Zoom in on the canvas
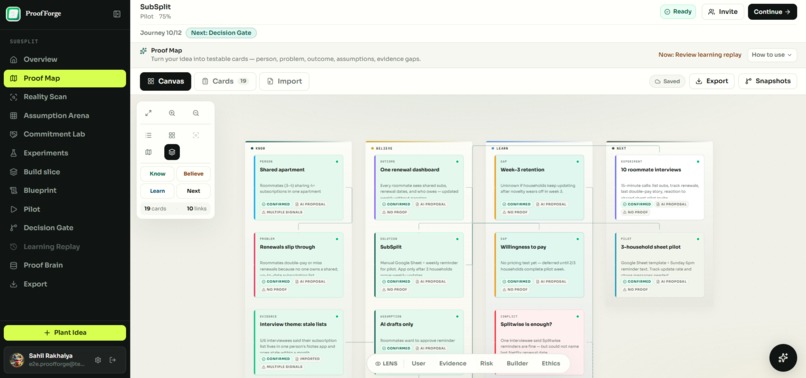This screenshot has height=378, width=806. click(x=172, y=113)
